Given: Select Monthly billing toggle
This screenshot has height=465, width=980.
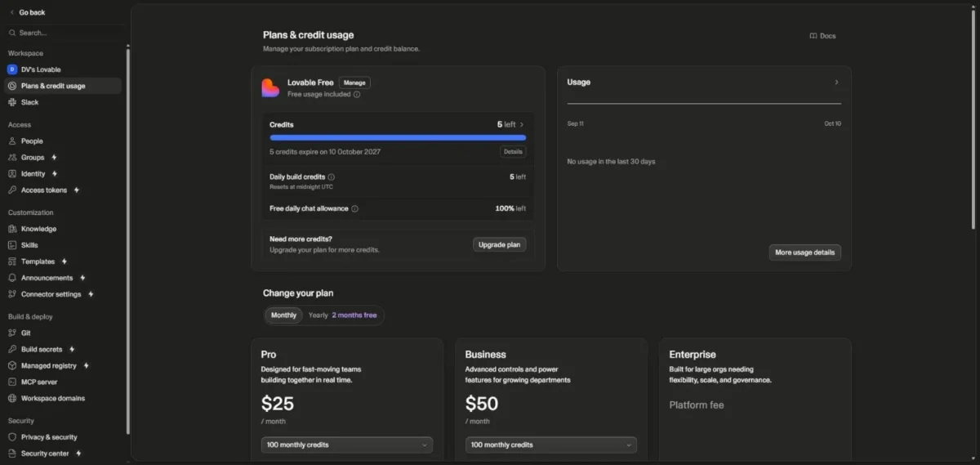Looking at the screenshot, I should (x=283, y=315).
